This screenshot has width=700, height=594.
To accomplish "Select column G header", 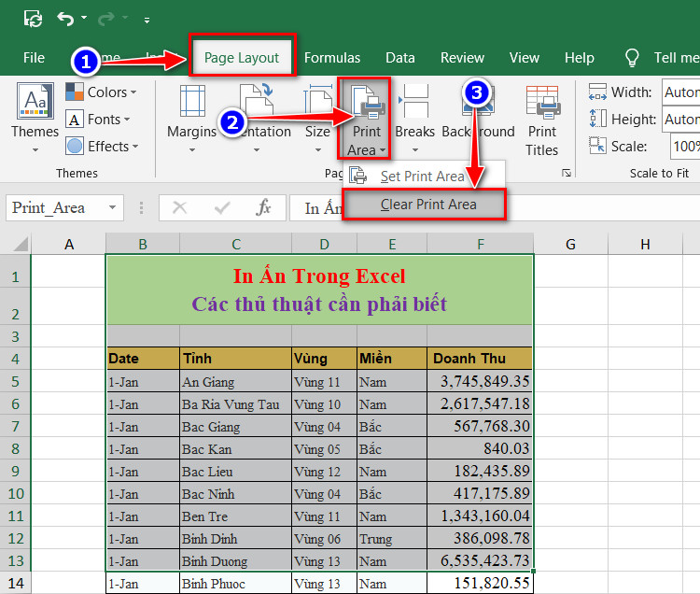I will 570,245.
